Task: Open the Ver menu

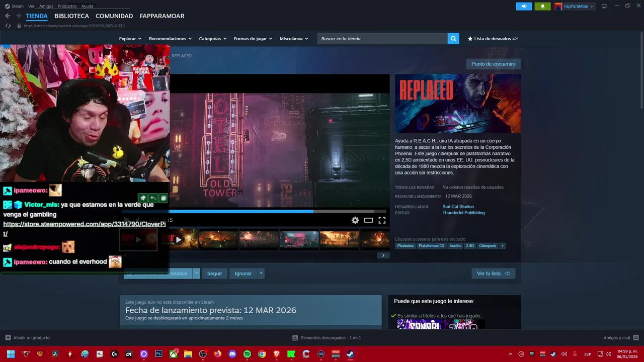Action: coord(31,6)
